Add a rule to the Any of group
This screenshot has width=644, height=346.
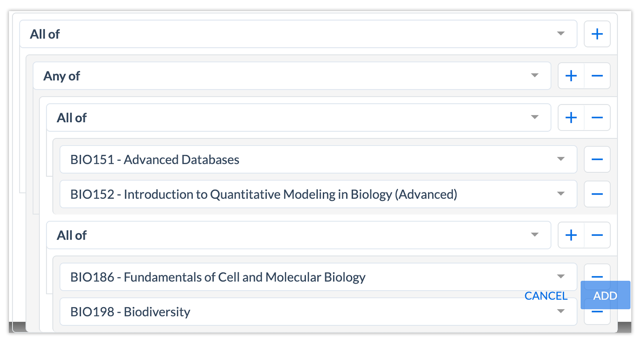pos(571,76)
